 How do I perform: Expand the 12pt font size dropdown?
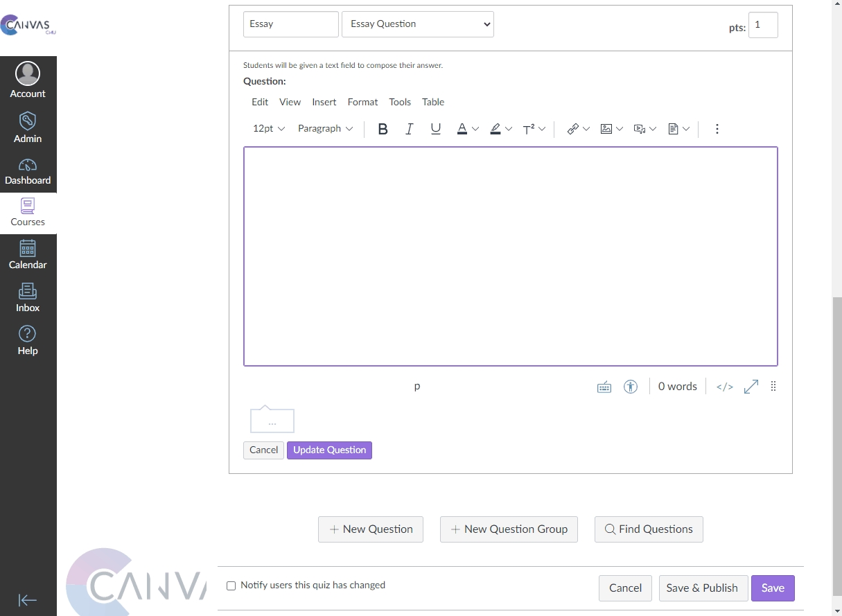(269, 129)
